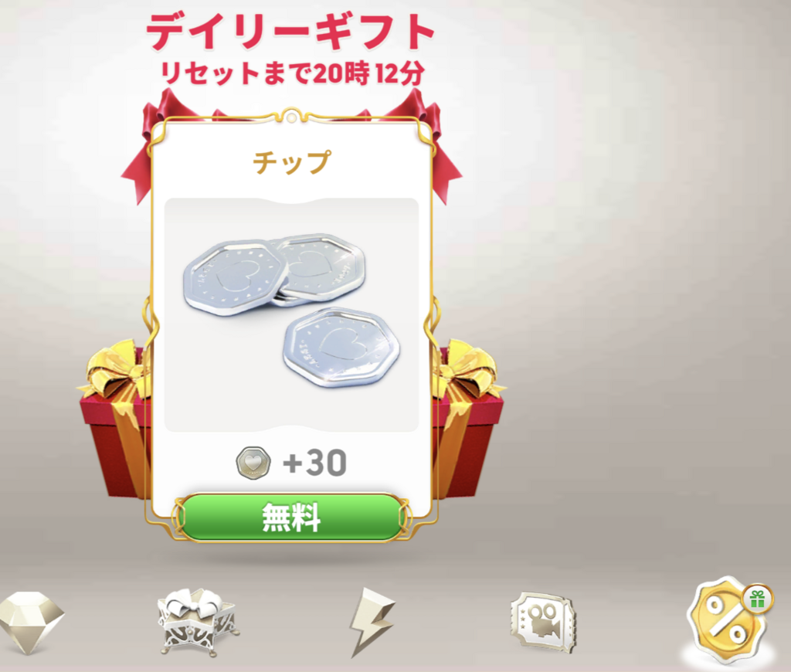Screen dimensions: 791x672
Task: Click the +30 reward amount
Action: [x=315, y=463]
